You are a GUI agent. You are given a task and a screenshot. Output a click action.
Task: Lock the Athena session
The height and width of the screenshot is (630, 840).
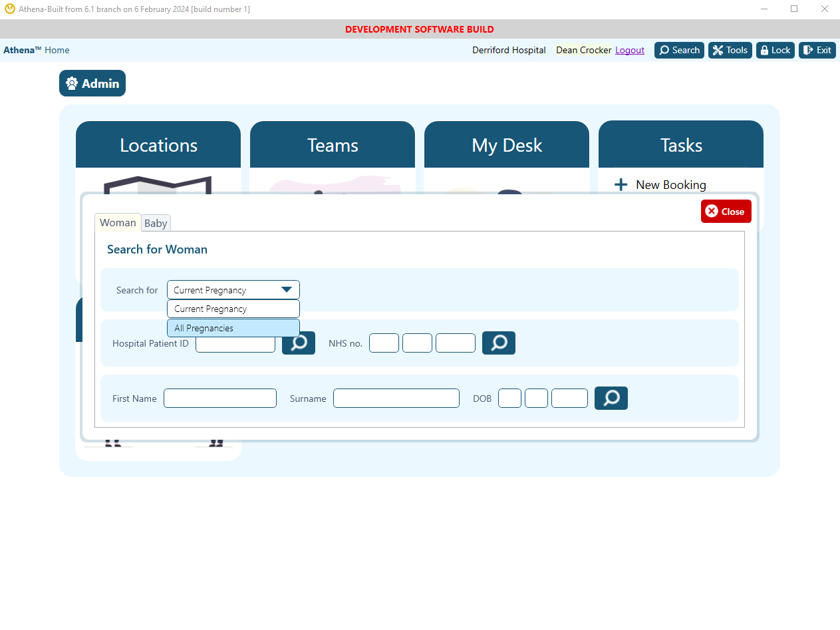[775, 50]
